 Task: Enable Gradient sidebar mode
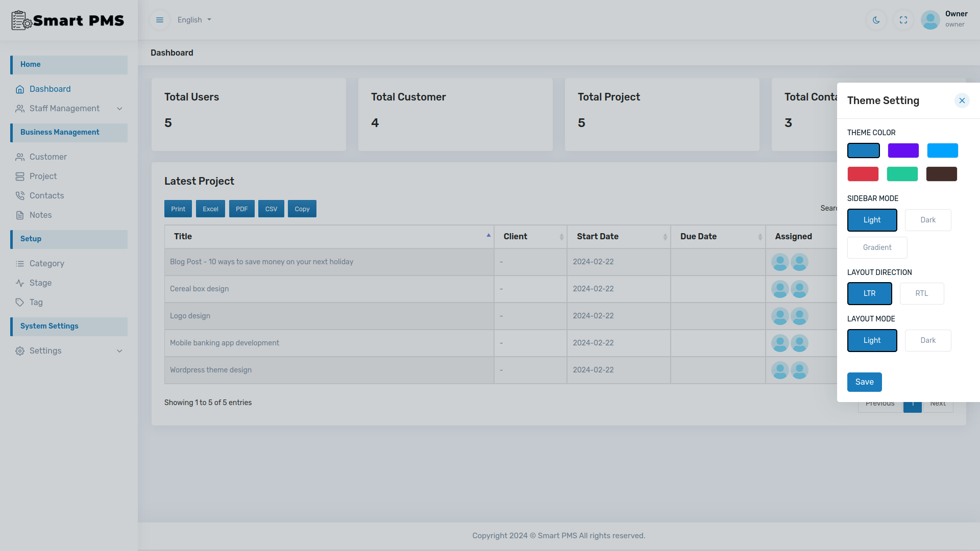point(877,247)
